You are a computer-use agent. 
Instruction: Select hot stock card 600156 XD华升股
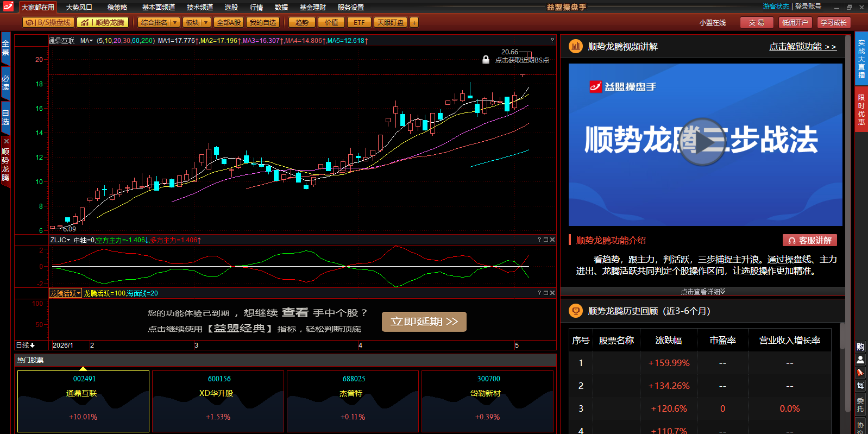[218, 401]
